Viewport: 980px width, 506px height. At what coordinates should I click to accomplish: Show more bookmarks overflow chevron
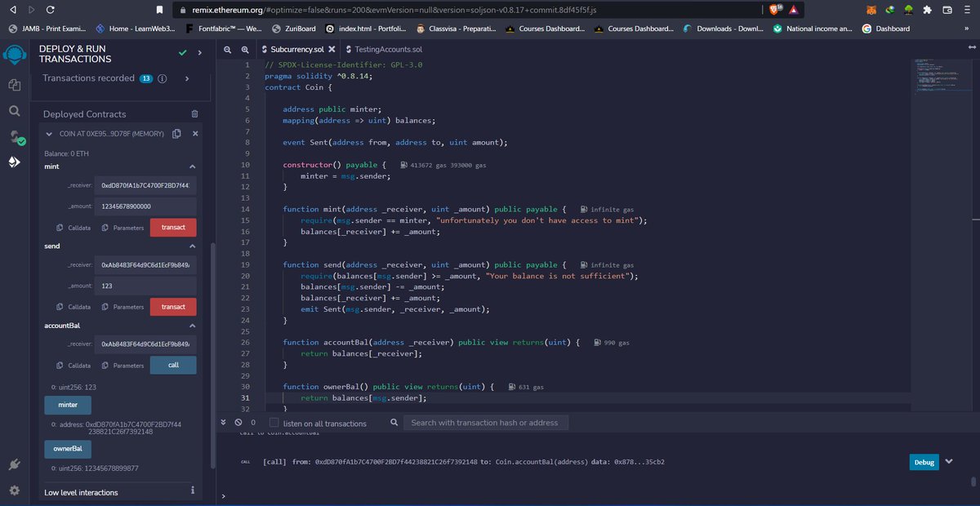(x=967, y=29)
